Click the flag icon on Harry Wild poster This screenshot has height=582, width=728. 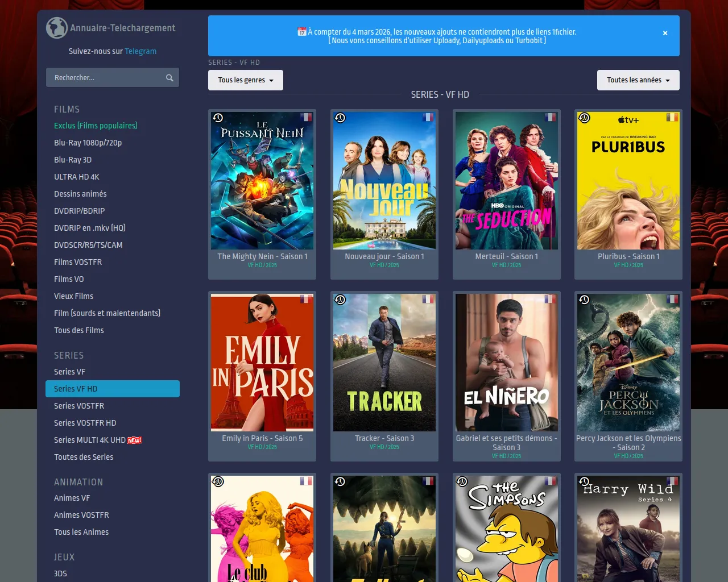tap(672, 481)
